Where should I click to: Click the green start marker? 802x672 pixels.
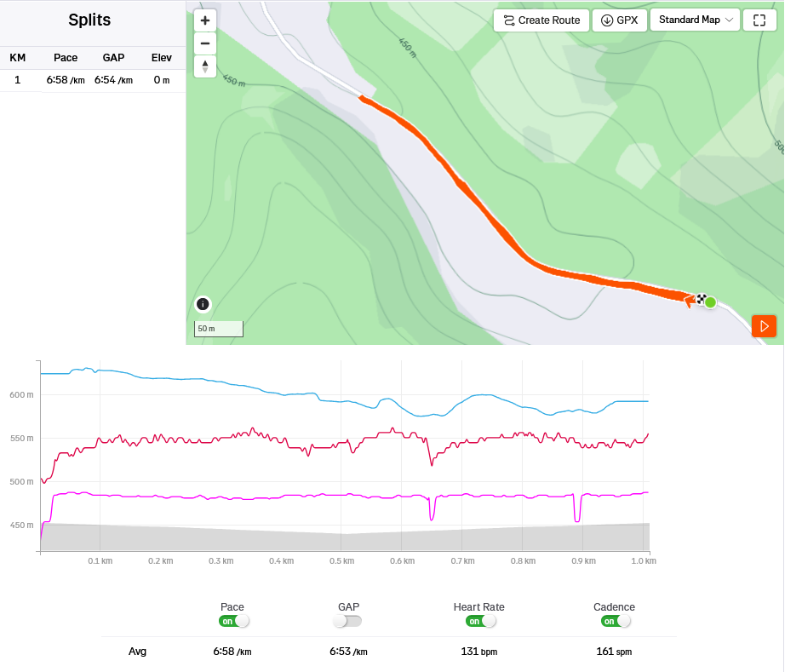(x=710, y=302)
